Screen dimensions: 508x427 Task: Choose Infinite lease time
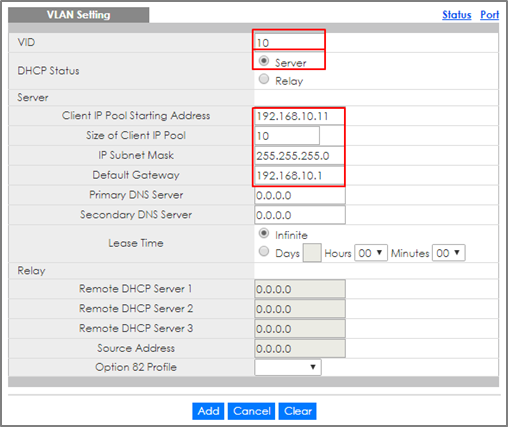coord(264,233)
